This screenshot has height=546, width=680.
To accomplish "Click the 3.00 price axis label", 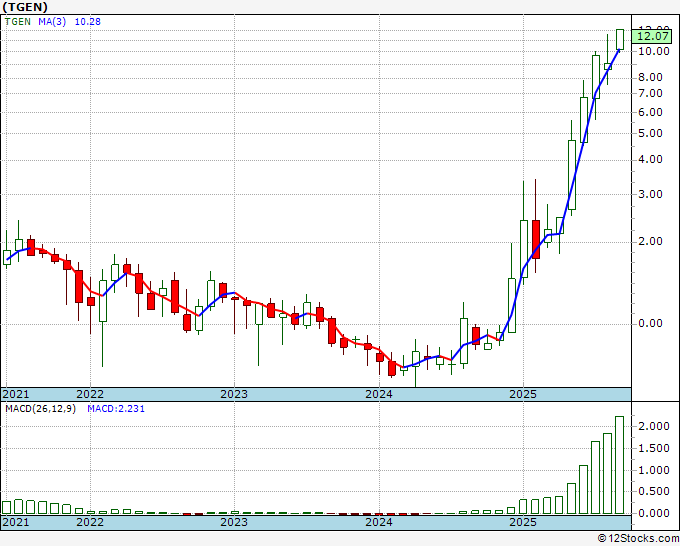I will coord(651,194).
